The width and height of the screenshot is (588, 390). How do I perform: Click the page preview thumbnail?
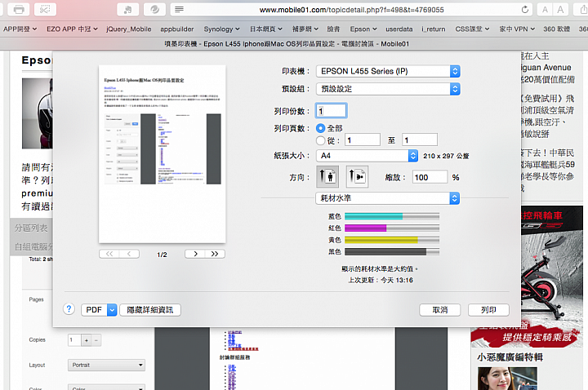(x=162, y=154)
